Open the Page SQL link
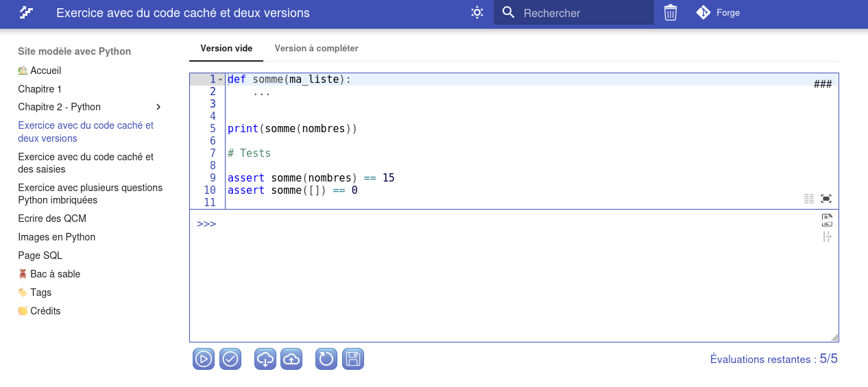 click(40, 255)
